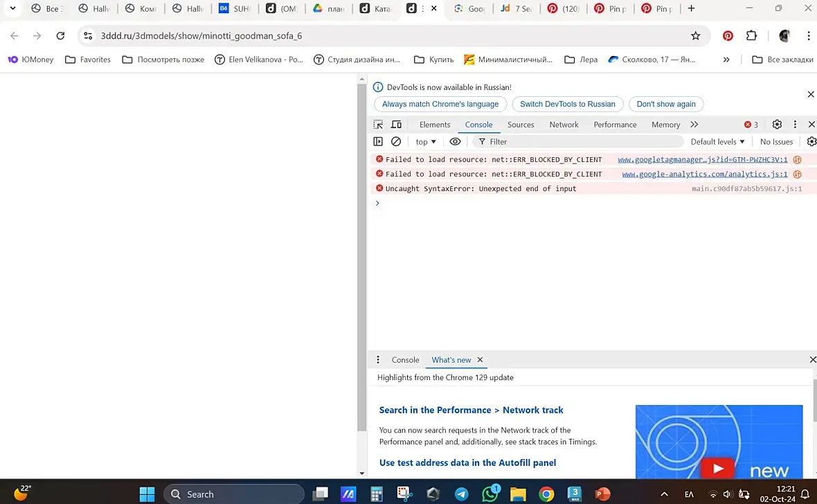Image resolution: width=817 pixels, height=504 pixels.
Task: Bookmark this page with the star icon
Action: 695,35
